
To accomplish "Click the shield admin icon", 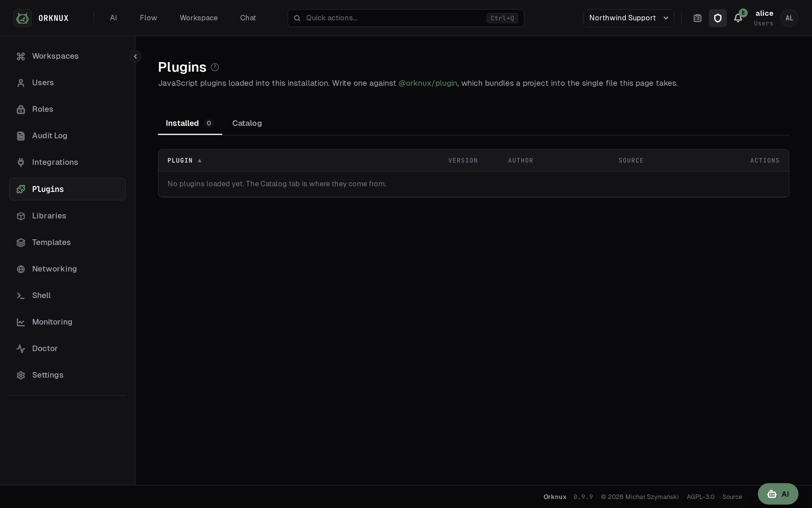I will (x=718, y=18).
